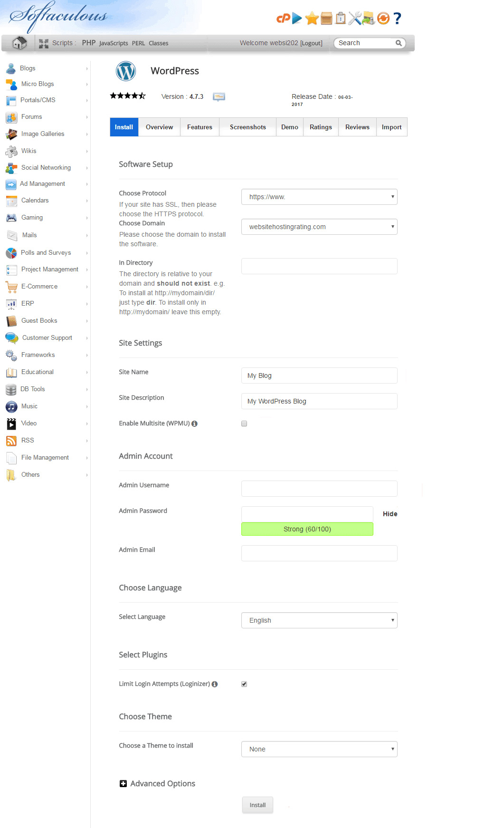Switch to the Import tab

[x=391, y=127]
